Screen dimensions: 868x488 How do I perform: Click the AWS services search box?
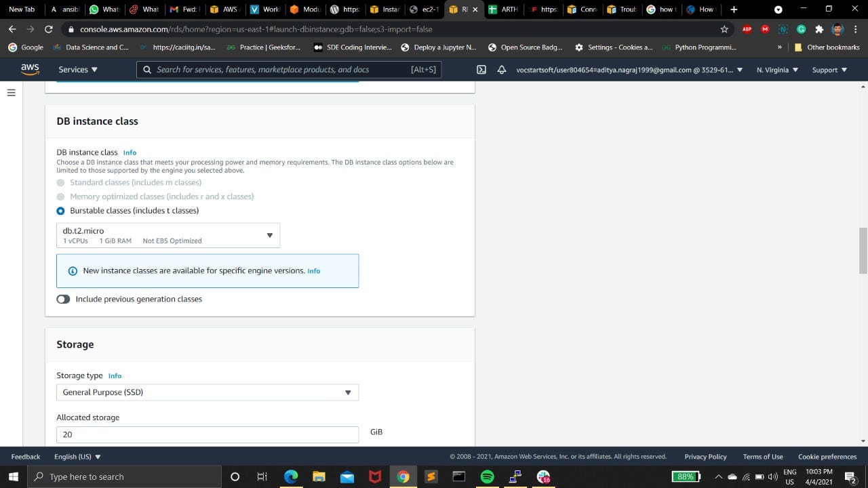[x=289, y=70]
